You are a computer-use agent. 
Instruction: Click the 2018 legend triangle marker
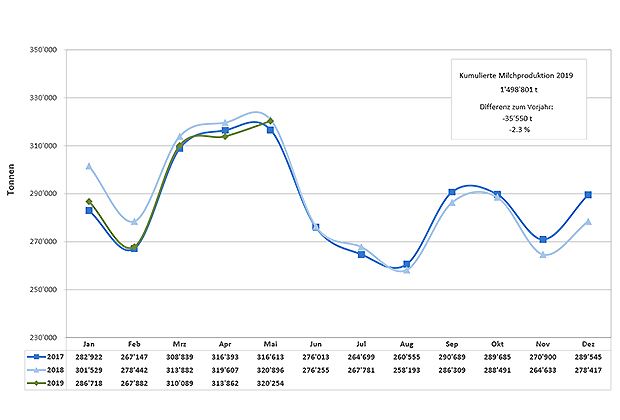click(33, 368)
